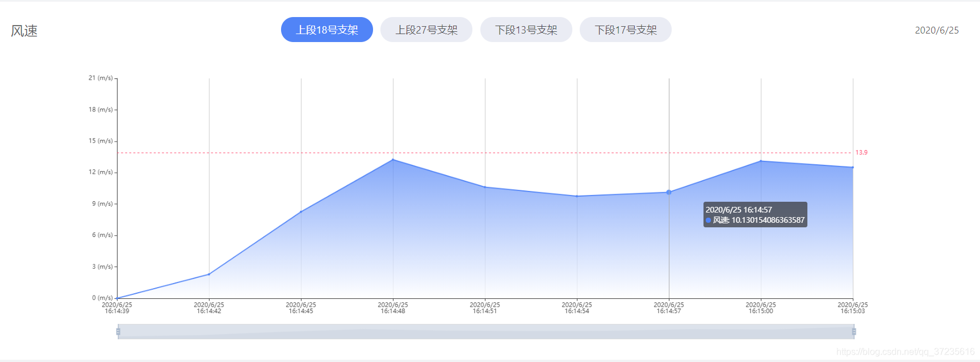This screenshot has width=980, height=362.
Task: Click the left handle of the zoom slider
Action: (118, 331)
